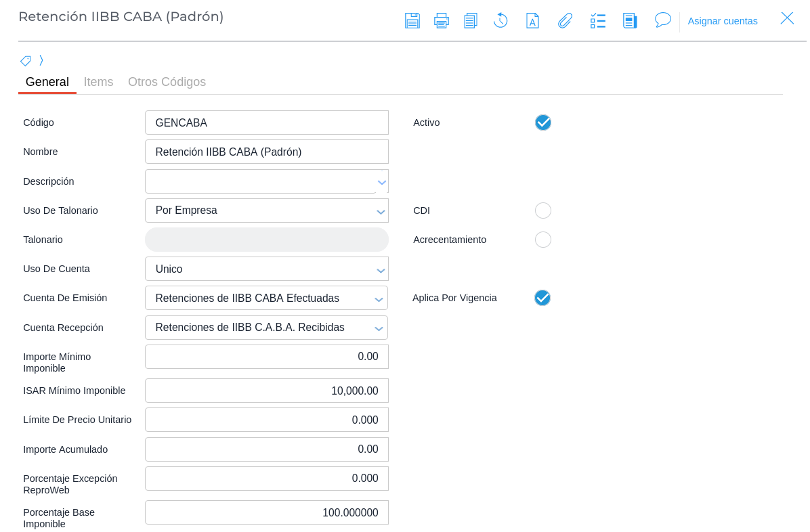810x532 pixels.
Task: Click the Código input field
Action: tap(266, 123)
